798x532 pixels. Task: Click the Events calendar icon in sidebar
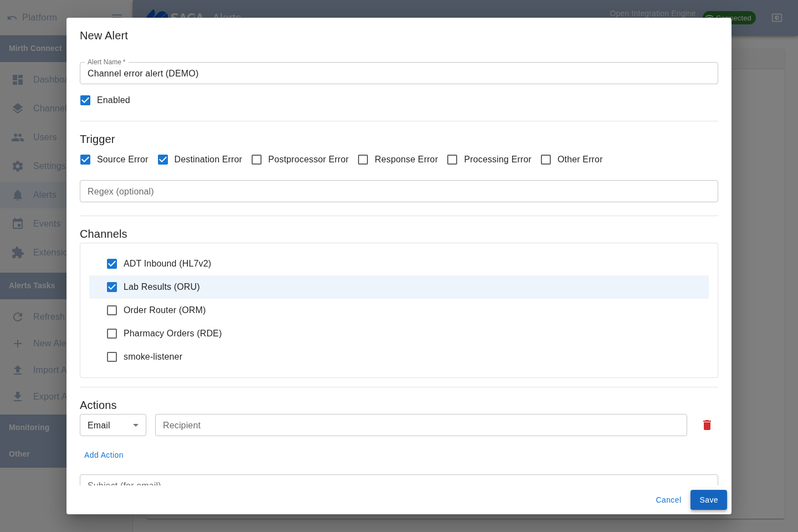(18, 224)
